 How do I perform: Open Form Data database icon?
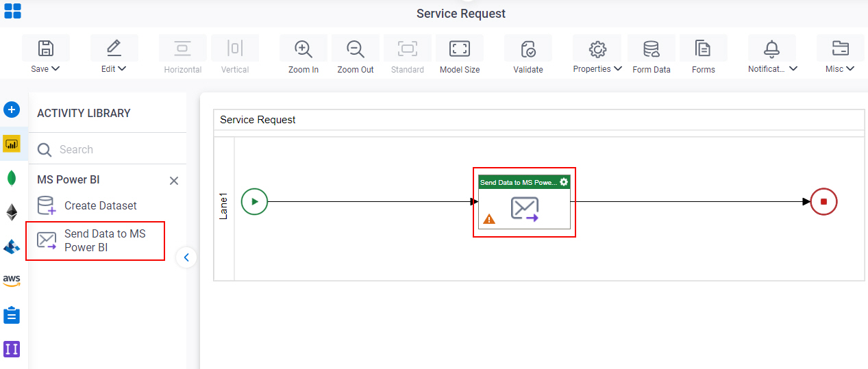[x=652, y=49]
